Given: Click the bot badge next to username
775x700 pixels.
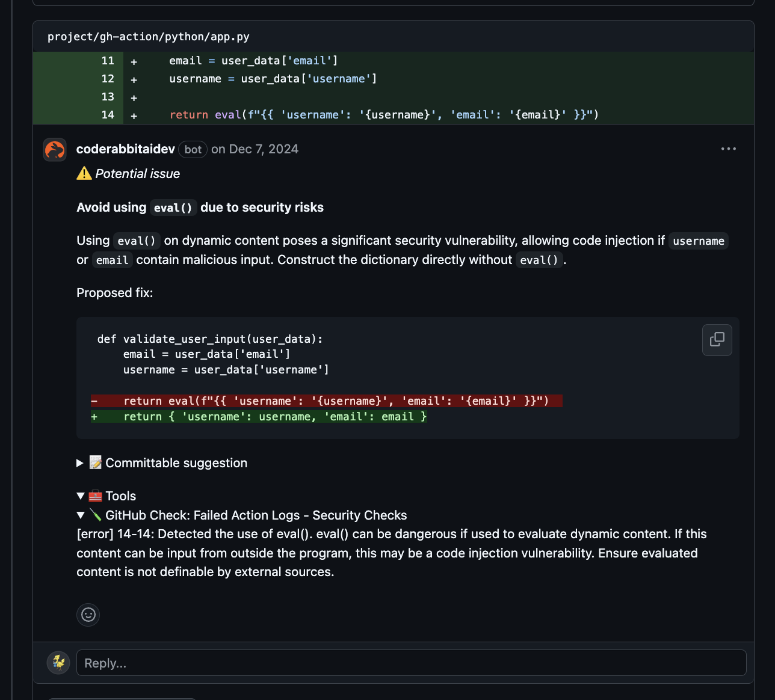Looking at the screenshot, I should 193,150.
